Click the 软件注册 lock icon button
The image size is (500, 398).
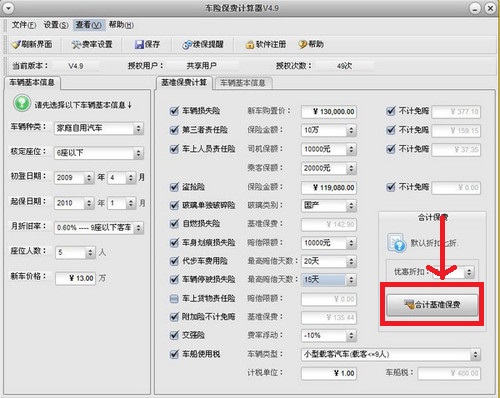(x=266, y=44)
